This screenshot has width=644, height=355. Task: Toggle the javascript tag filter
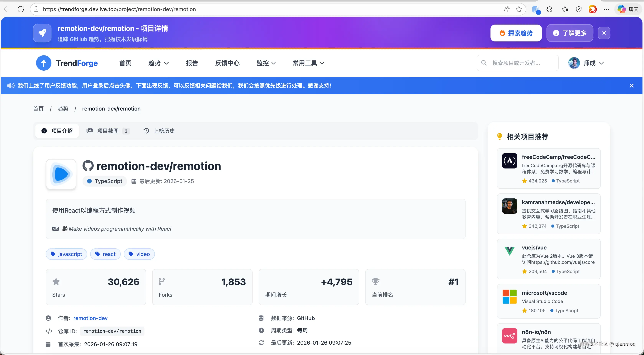(66, 254)
